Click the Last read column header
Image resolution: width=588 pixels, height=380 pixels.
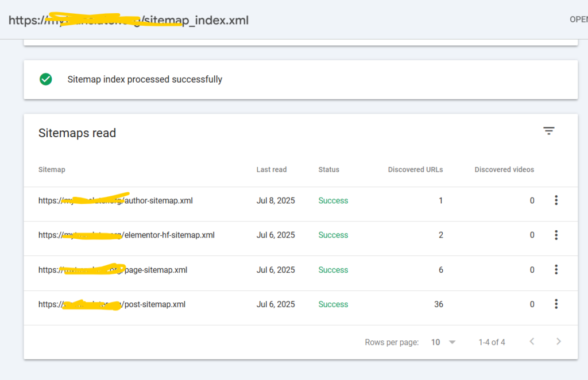[x=272, y=169]
